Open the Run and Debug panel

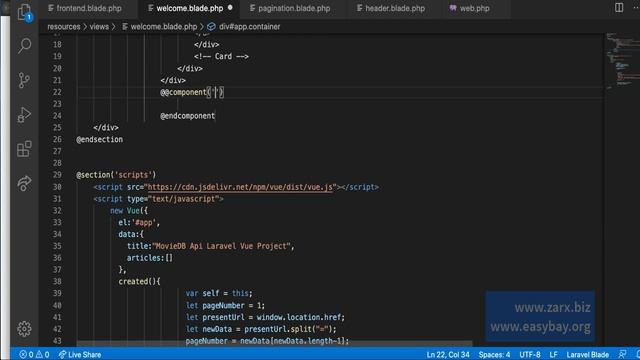24,115
